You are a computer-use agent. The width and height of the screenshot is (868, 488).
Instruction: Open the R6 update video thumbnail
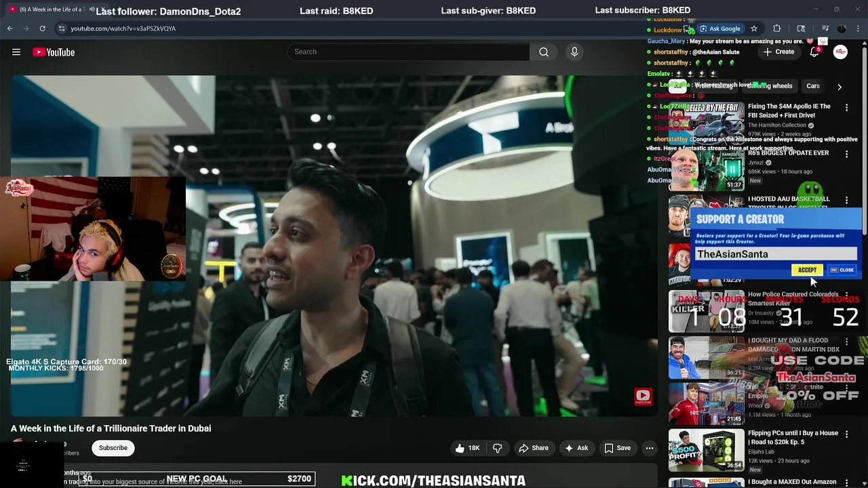click(706, 170)
